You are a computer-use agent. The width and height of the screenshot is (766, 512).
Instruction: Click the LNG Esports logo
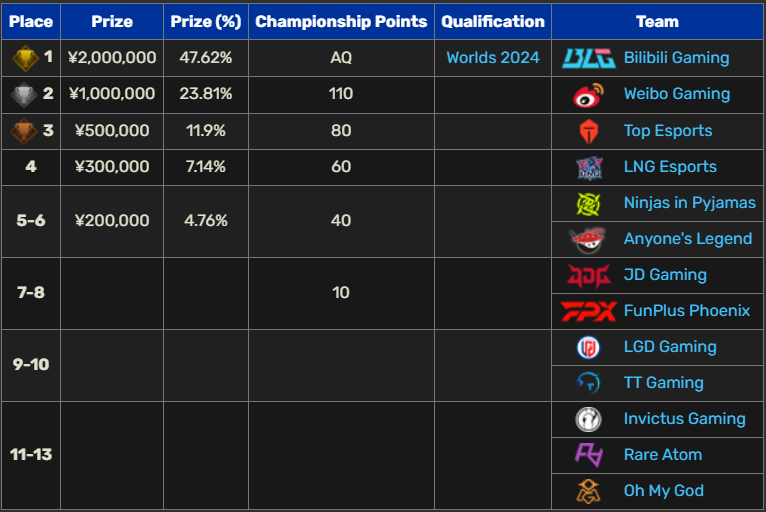pyautogui.click(x=589, y=168)
